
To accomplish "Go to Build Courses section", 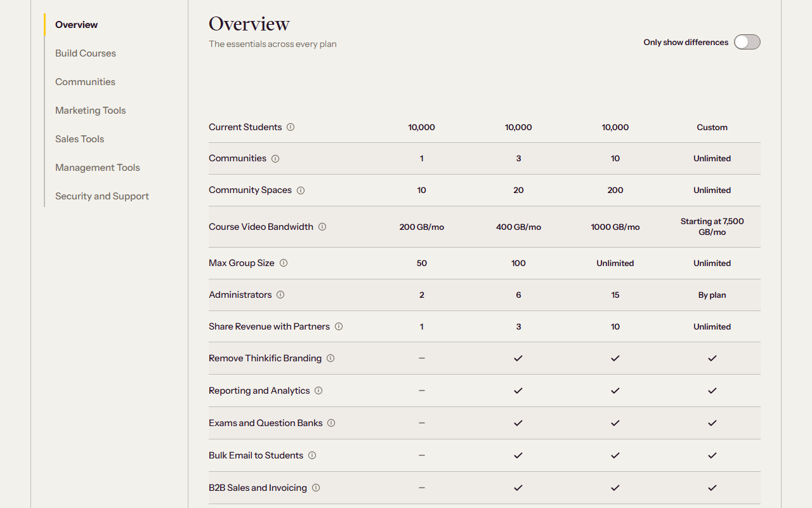I will point(86,53).
